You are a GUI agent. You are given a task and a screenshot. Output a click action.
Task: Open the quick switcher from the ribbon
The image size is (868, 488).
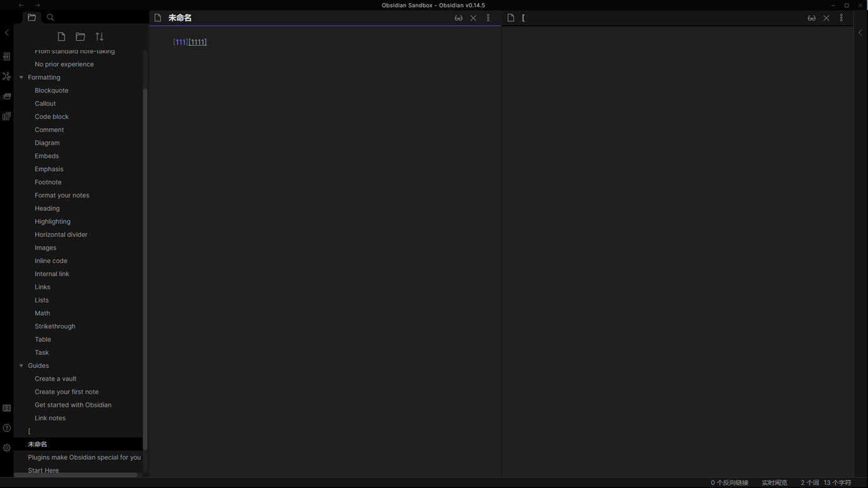click(x=7, y=57)
